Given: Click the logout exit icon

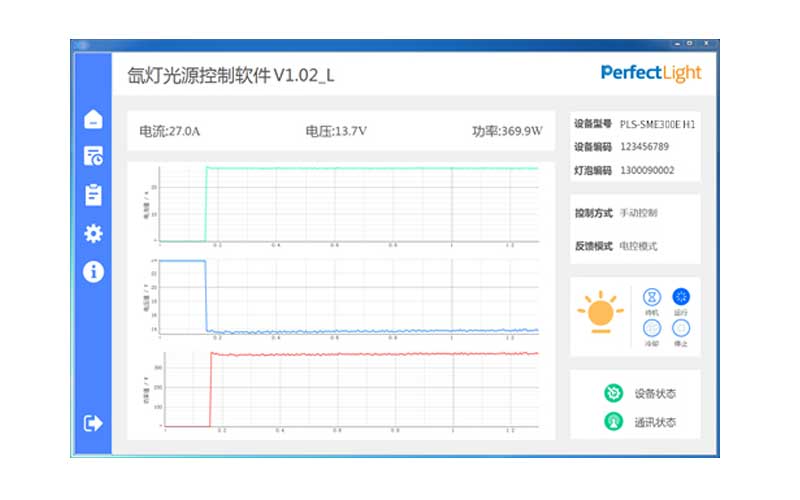Looking at the screenshot, I should [x=93, y=423].
